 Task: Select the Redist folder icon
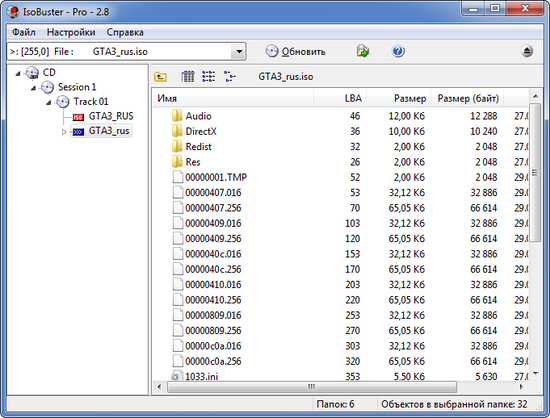(177, 146)
